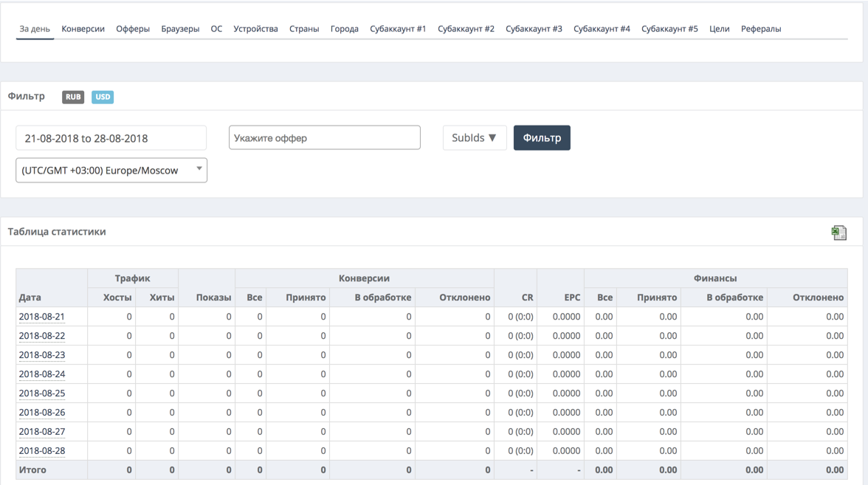The image size is (868, 485).
Task: Open the 2018-08-21 date link
Action: [42, 317]
